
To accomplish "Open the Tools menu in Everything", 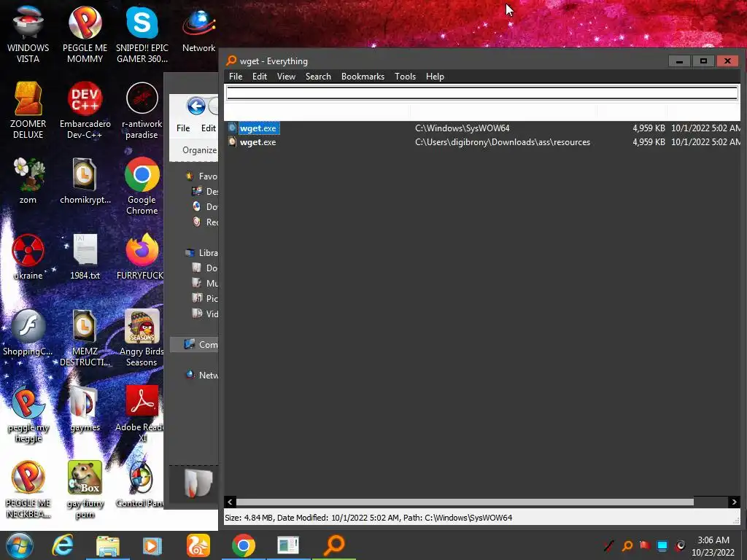I will click(x=406, y=76).
